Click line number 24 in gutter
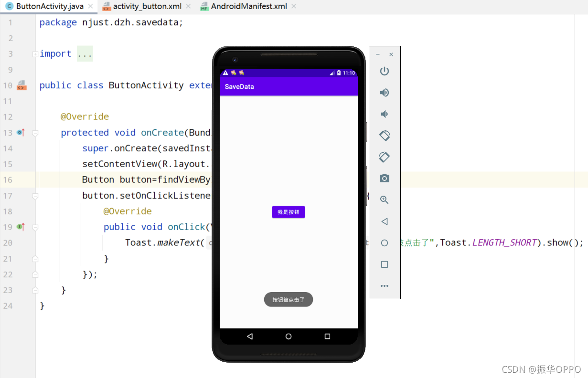Image resolution: width=588 pixels, height=378 pixels. tap(8, 305)
